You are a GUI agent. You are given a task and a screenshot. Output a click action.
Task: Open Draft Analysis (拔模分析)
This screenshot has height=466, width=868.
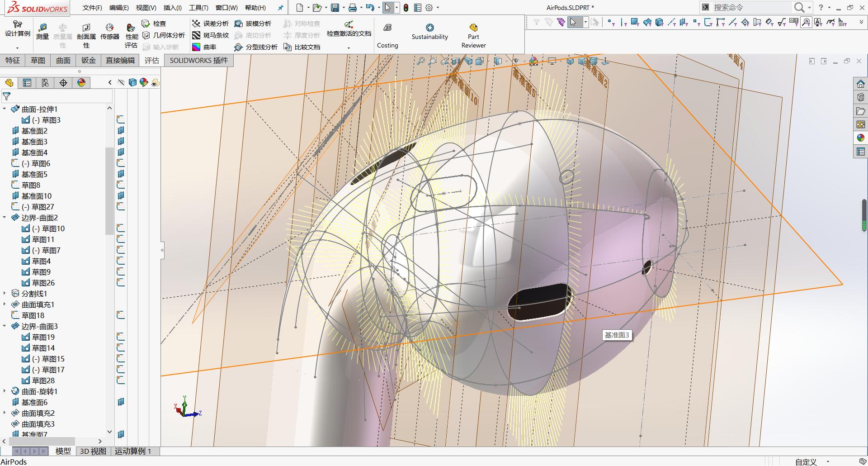(x=253, y=24)
